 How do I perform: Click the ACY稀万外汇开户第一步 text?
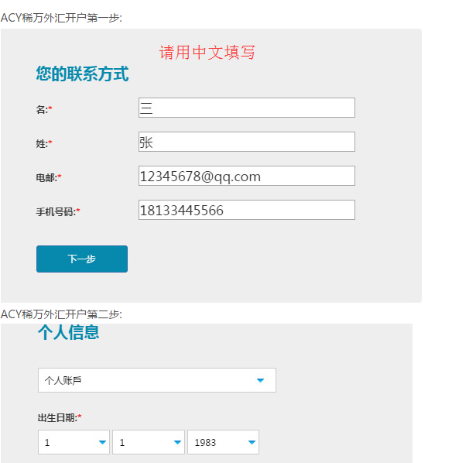(61, 18)
